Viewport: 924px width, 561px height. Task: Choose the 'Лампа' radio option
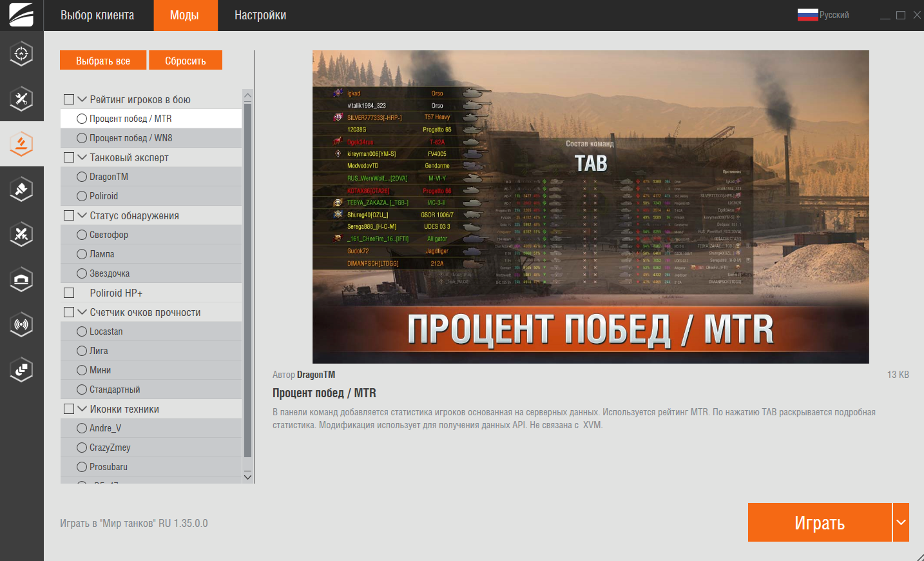82,254
